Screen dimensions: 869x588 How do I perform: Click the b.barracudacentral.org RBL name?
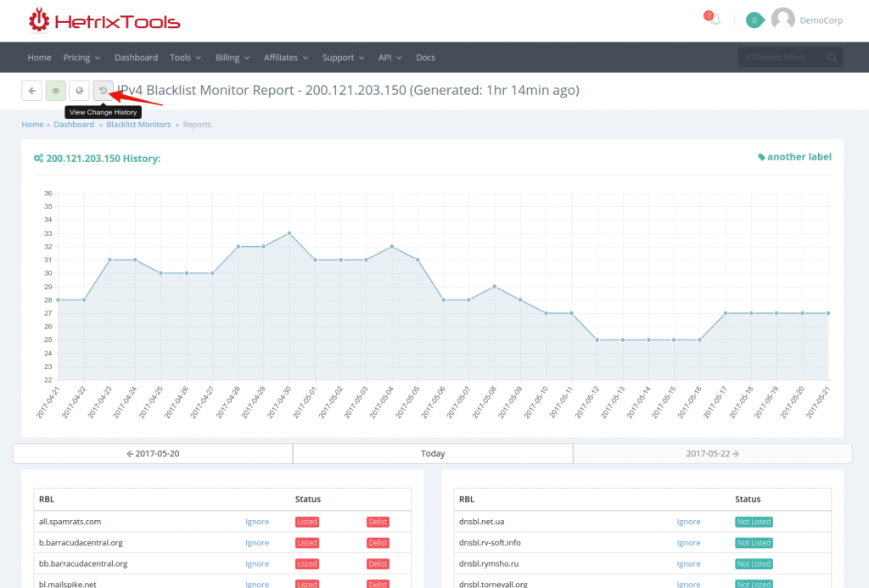(81, 542)
